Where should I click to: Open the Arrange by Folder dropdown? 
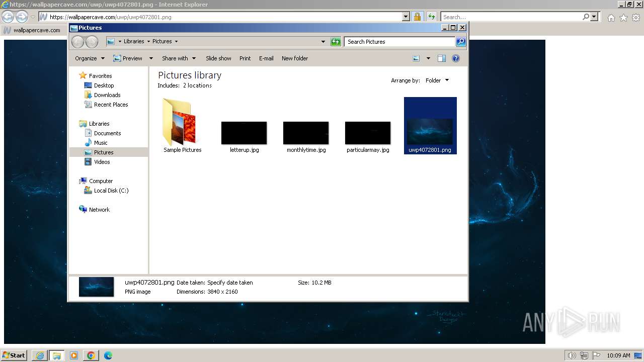pos(437,80)
